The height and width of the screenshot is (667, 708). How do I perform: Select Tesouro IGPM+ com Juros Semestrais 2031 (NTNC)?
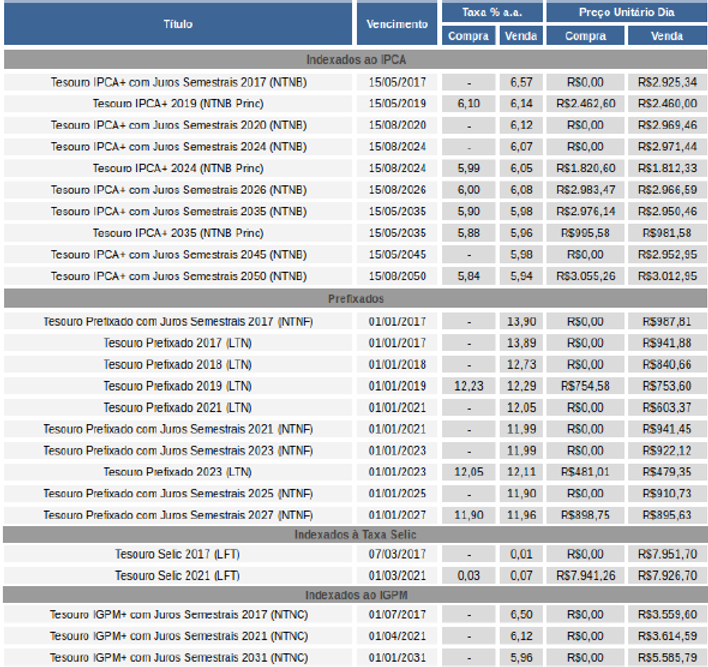tap(179, 658)
